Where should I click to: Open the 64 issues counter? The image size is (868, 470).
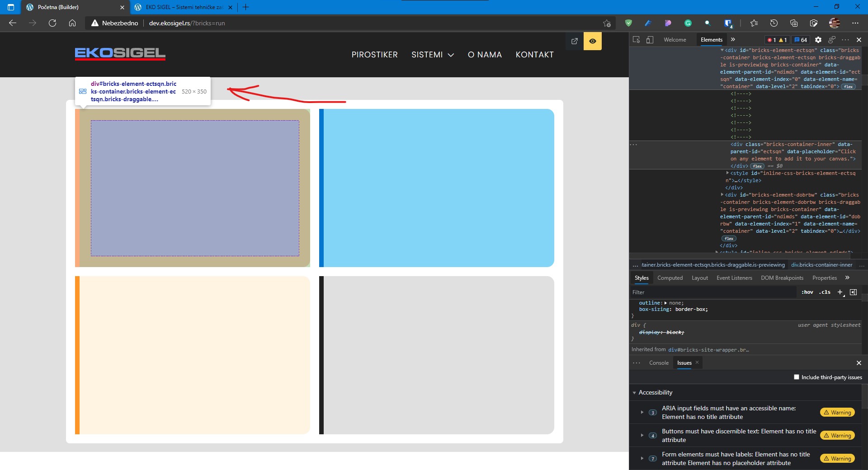click(x=801, y=40)
